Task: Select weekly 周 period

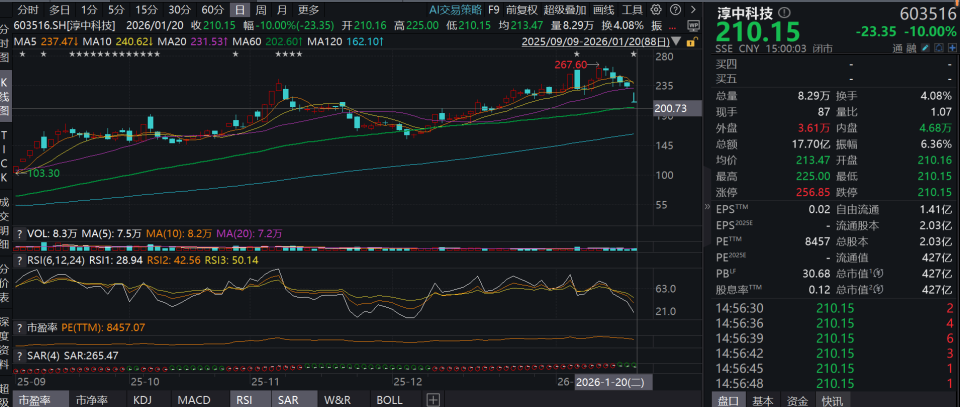Action: (261, 10)
